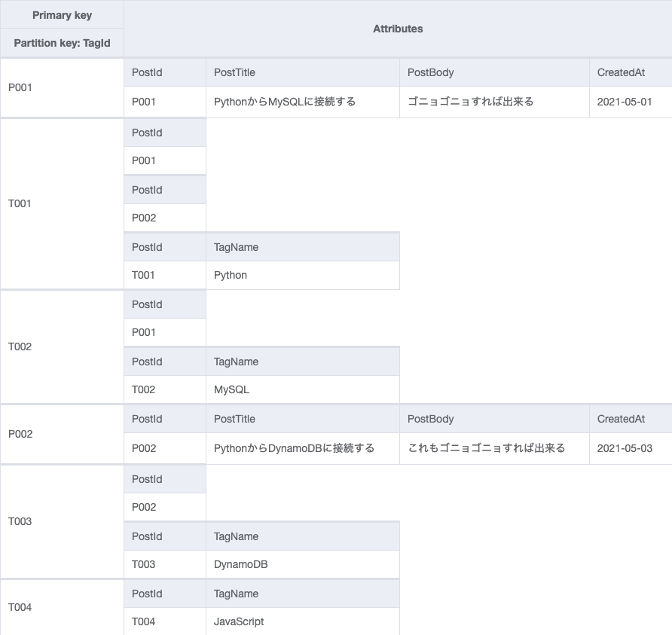Viewport: 672px width, 635px height.
Task: Select the Primary key header cell
Action: click(60, 14)
